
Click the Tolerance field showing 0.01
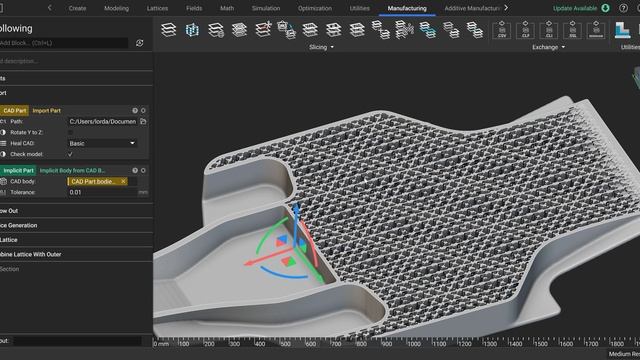(102, 192)
